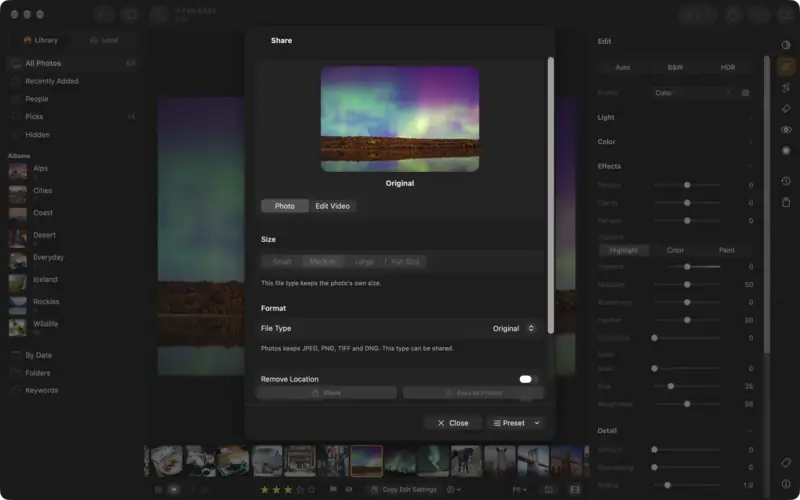Screen dimensions: 800x500
Task: Open the edit history clock icon
Action: coord(786,181)
